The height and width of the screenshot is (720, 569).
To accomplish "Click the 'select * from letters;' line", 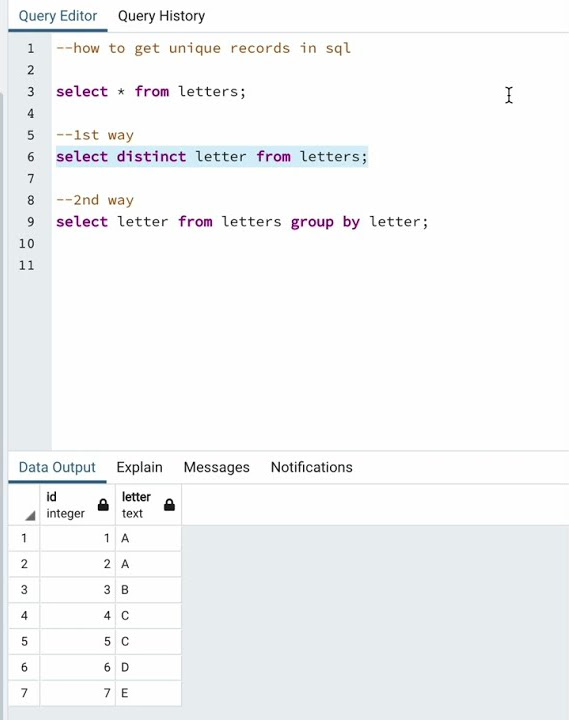I will [x=151, y=91].
